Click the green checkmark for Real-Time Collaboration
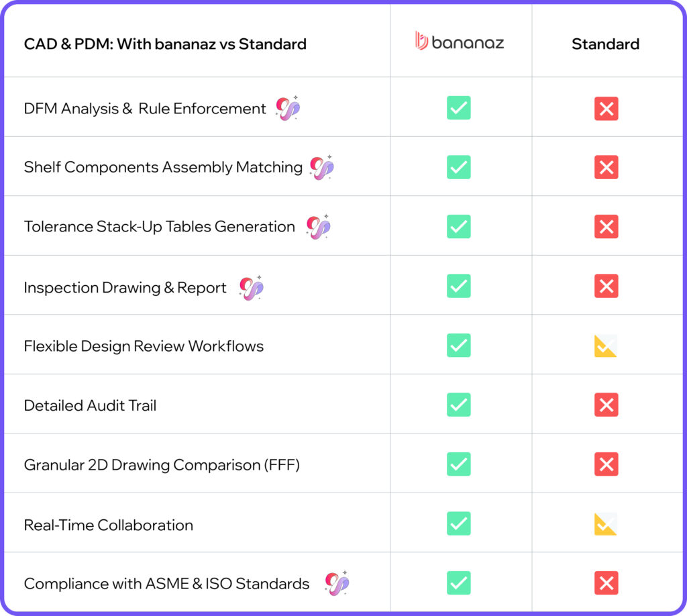The image size is (687, 616). click(x=459, y=524)
